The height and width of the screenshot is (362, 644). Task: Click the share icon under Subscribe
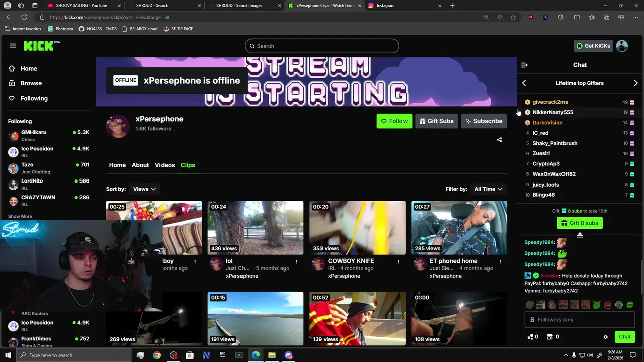[x=499, y=140]
